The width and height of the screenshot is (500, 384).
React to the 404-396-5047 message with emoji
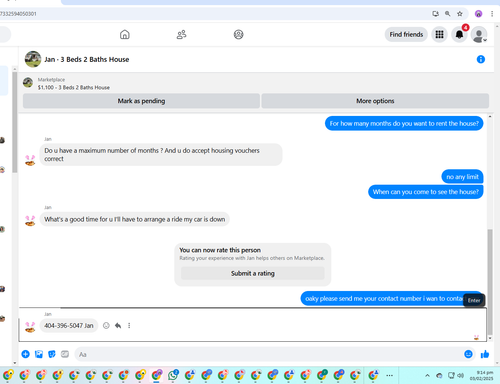[x=106, y=326]
